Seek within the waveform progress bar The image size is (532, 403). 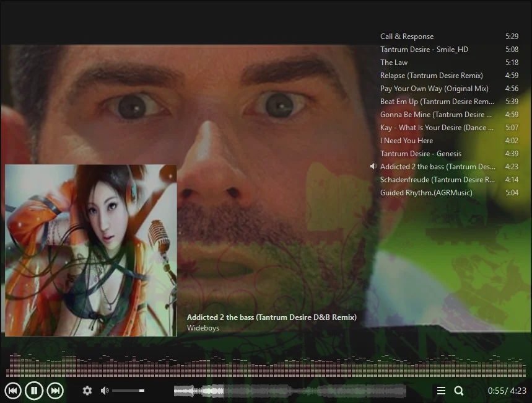[x=290, y=391]
